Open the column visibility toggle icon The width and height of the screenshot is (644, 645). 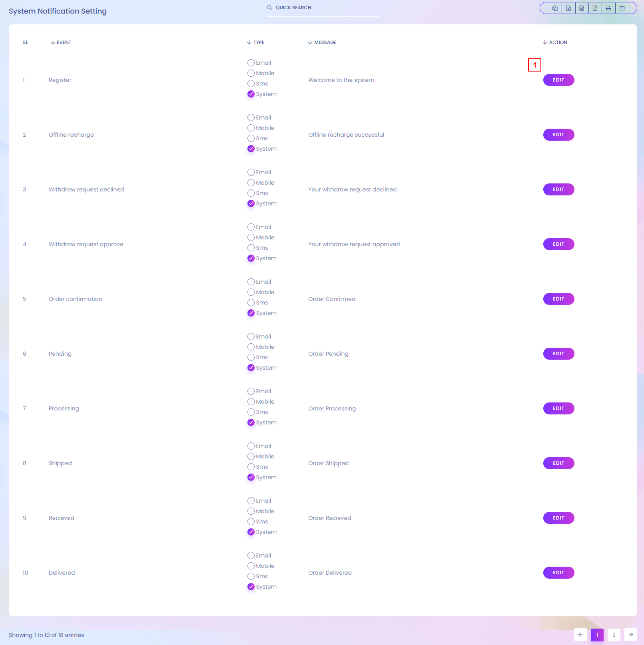[622, 8]
